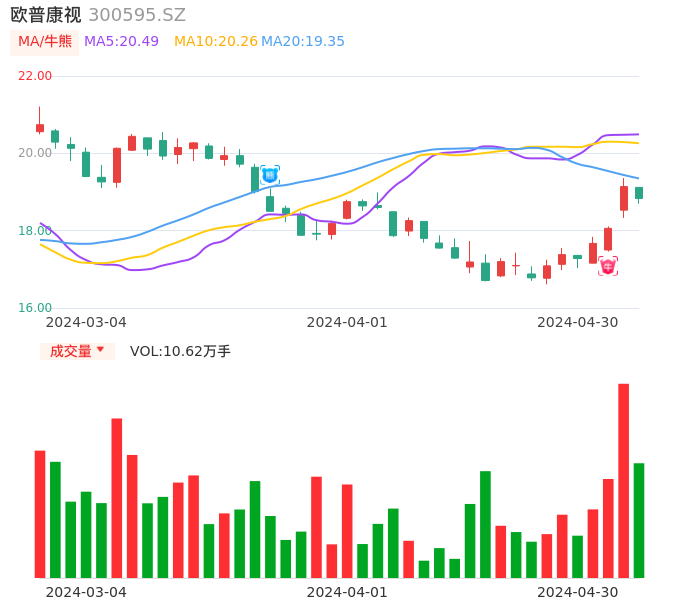Toggle the yellow MA10:20.26 legend

tap(215, 42)
